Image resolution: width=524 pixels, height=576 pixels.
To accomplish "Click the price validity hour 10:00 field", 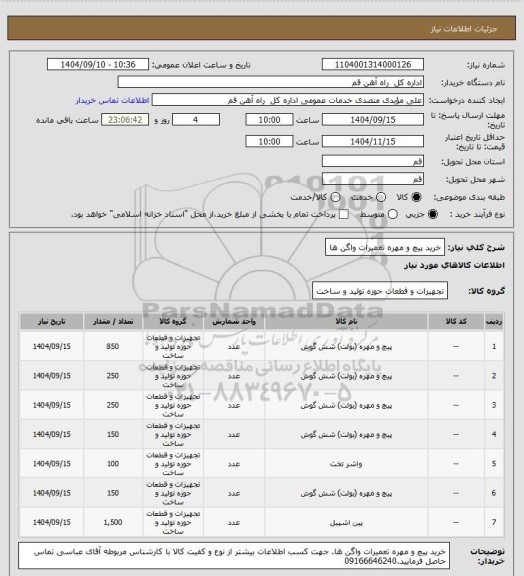I will coord(269,141).
